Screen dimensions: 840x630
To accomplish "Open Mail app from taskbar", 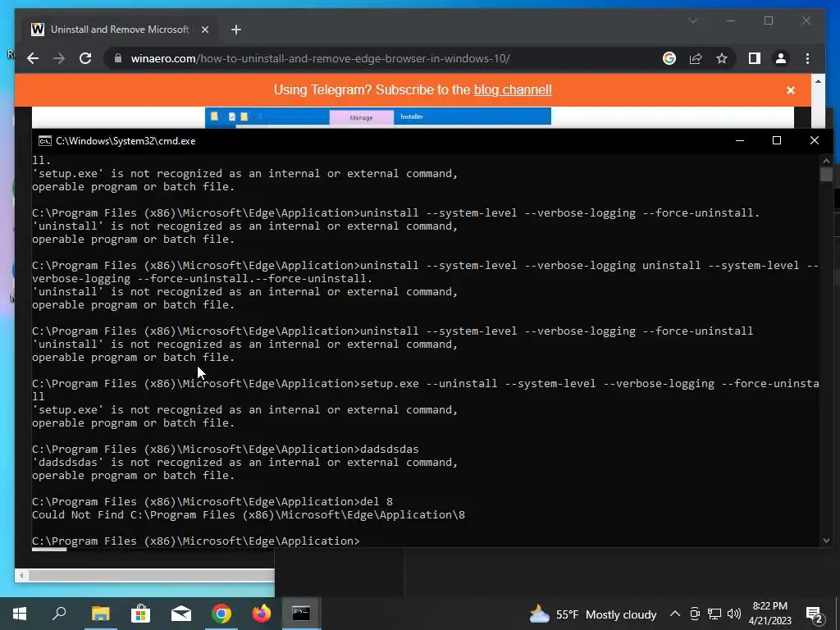I will click(181, 614).
